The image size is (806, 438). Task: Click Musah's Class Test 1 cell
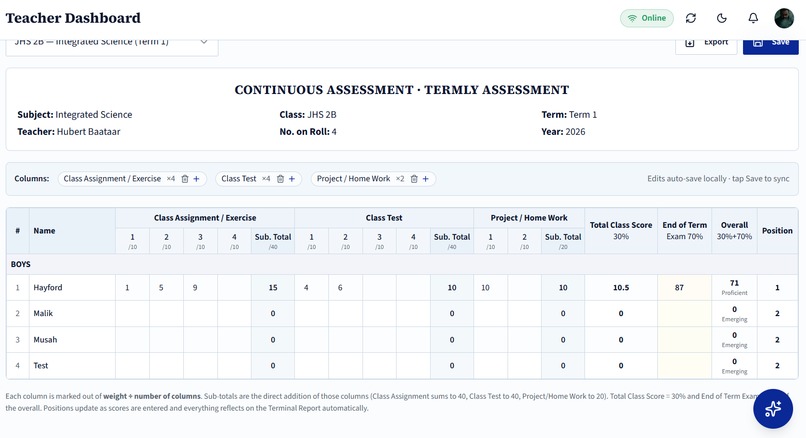point(312,339)
